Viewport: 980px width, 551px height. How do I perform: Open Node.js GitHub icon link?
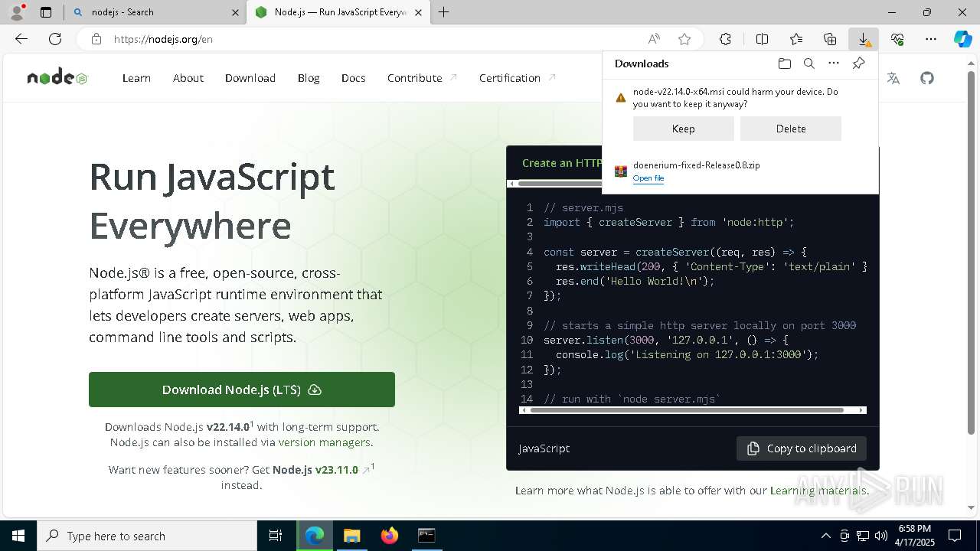[927, 78]
